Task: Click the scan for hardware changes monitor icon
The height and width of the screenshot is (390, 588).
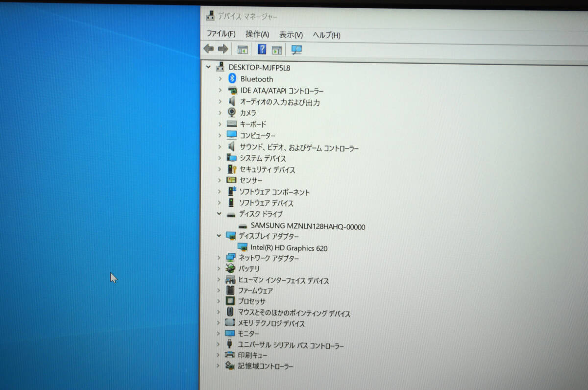Action: pyautogui.click(x=296, y=50)
